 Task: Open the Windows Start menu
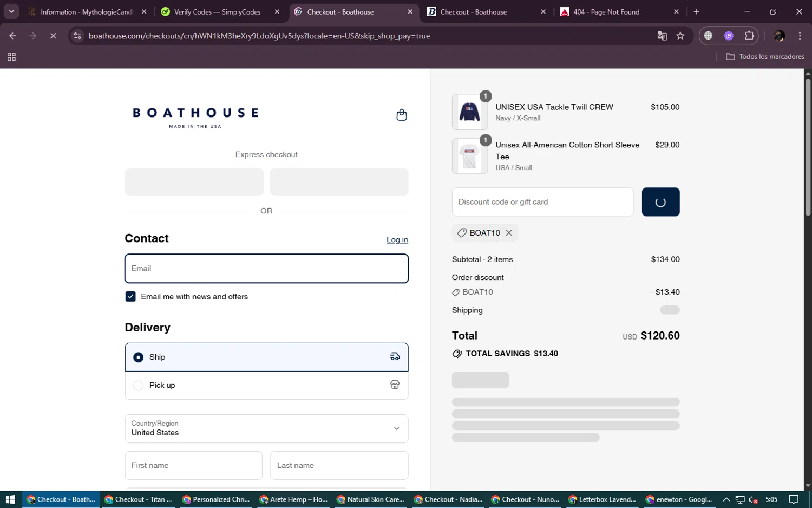pyautogui.click(x=10, y=499)
